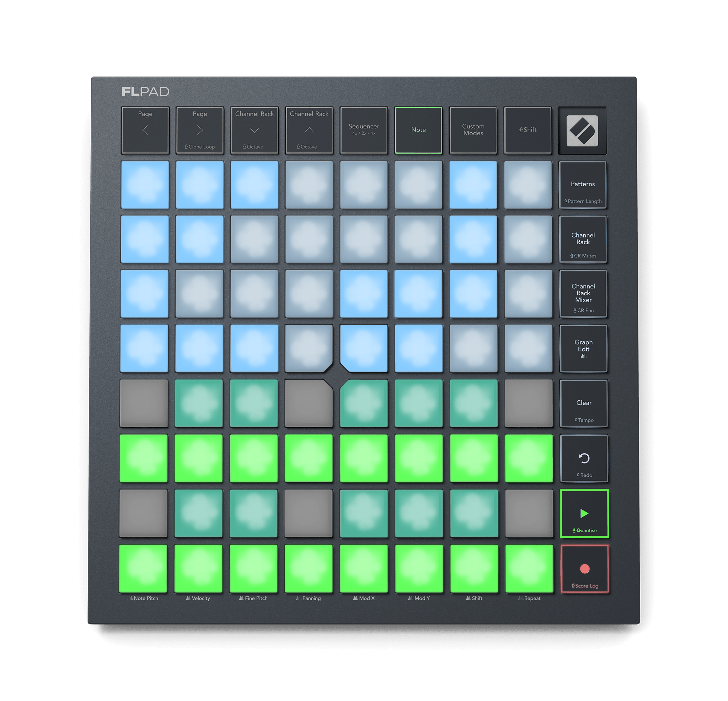Tap the Clear Tempo button
This screenshot has height=701, width=728.
(584, 403)
